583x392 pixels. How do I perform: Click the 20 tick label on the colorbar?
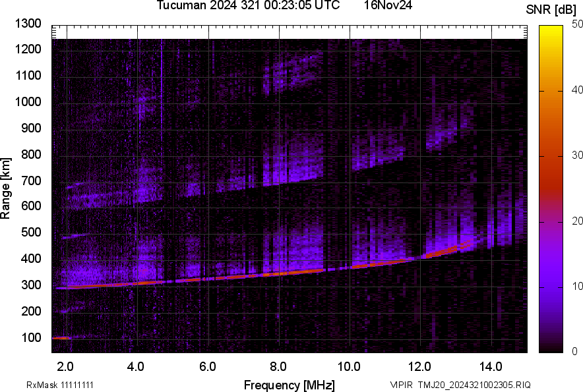pyautogui.click(x=578, y=221)
